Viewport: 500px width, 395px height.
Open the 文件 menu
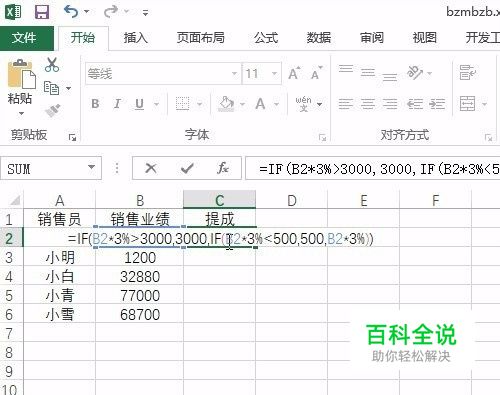(x=27, y=38)
